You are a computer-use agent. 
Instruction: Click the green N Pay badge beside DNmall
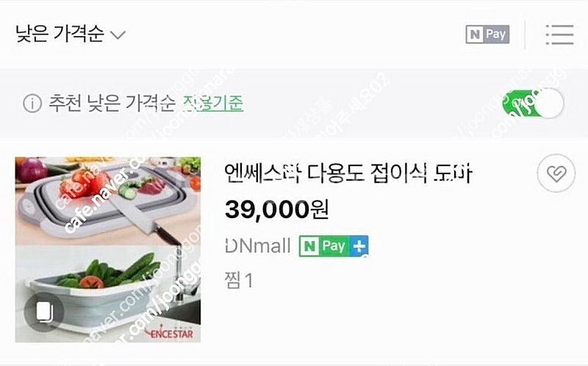(x=324, y=246)
